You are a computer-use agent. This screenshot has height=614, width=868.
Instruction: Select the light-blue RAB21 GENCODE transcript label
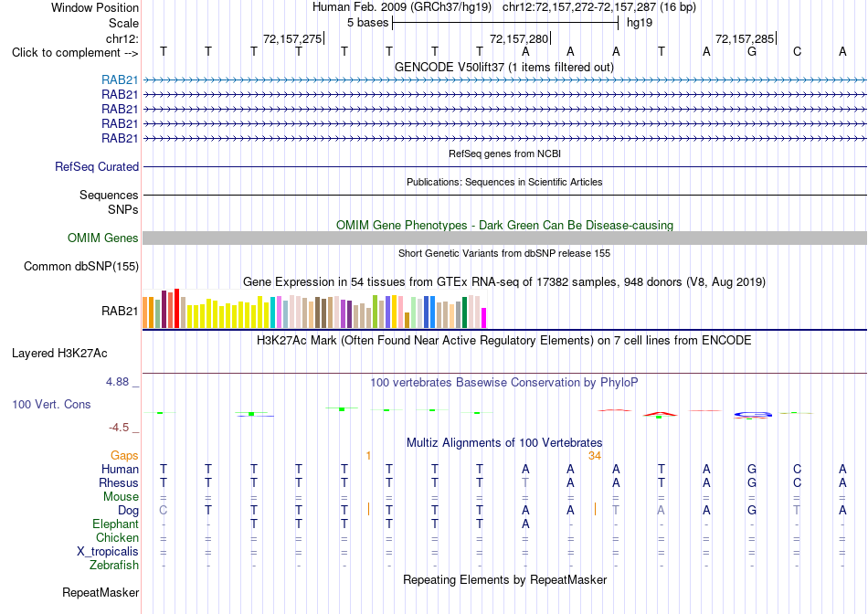[120, 80]
